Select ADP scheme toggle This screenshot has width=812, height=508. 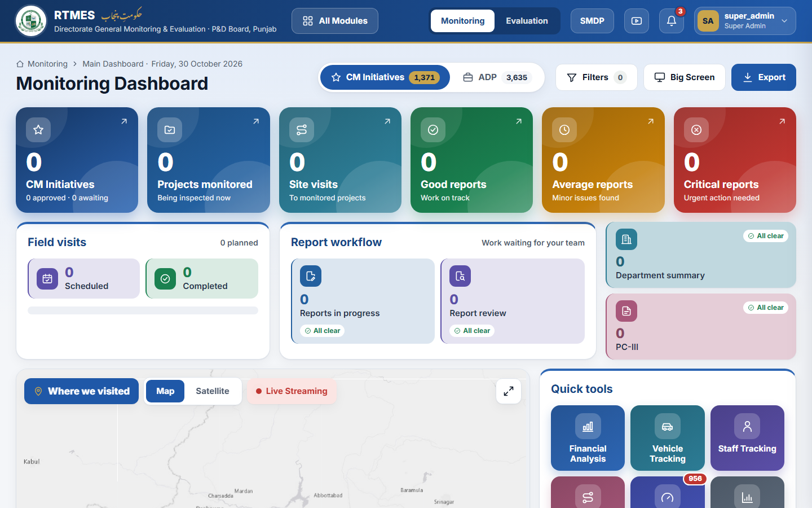497,77
